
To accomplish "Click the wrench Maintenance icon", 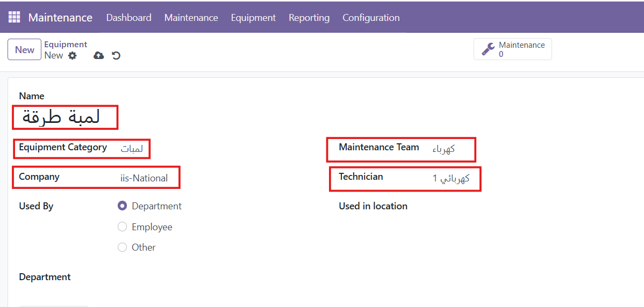I will tap(488, 49).
